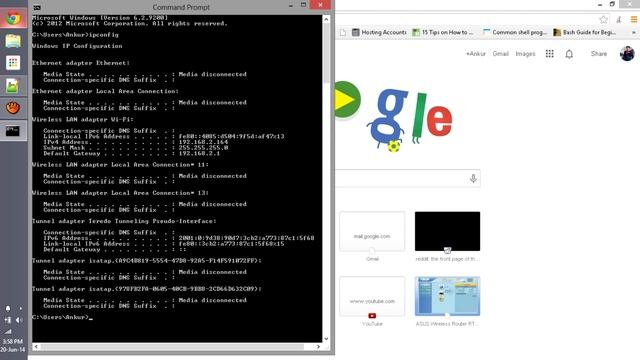Start voice search with microphone icon
The width and height of the screenshot is (640, 360).
click(473, 178)
